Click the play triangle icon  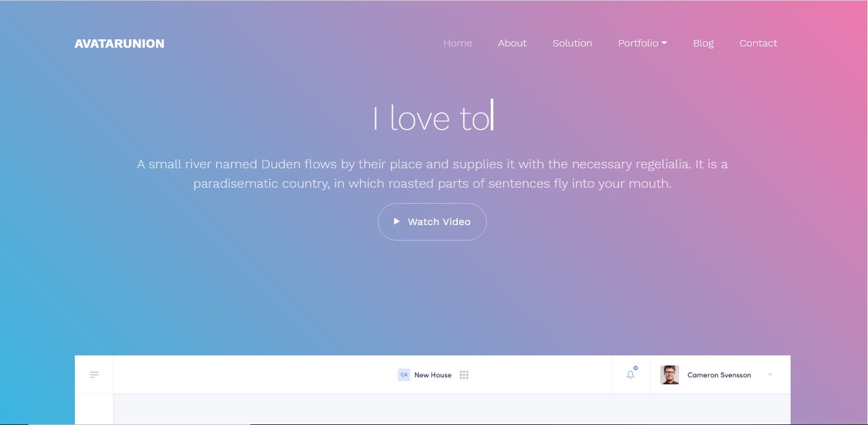pyautogui.click(x=397, y=221)
